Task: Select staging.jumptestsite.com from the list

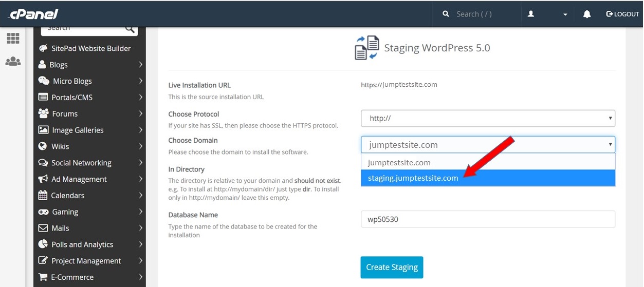Action: (413, 178)
